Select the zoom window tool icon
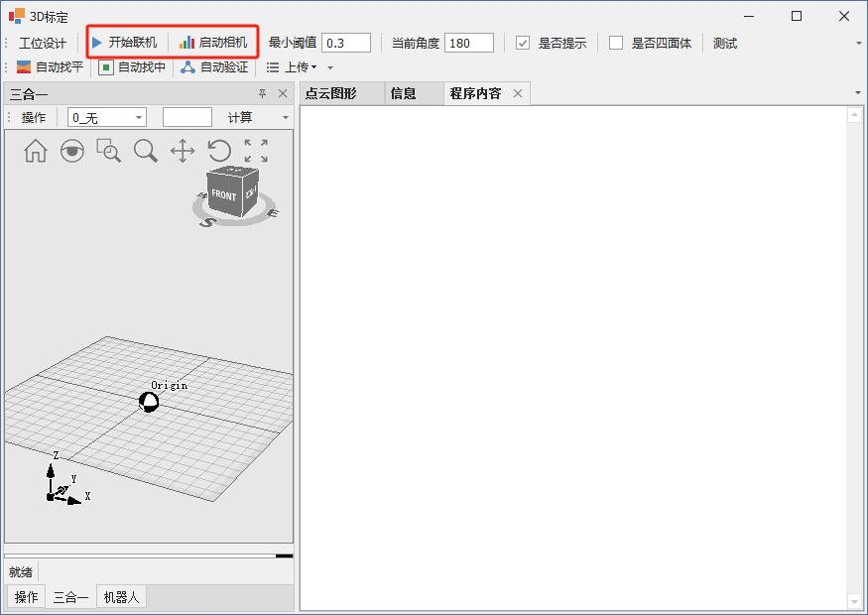 tap(109, 151)
